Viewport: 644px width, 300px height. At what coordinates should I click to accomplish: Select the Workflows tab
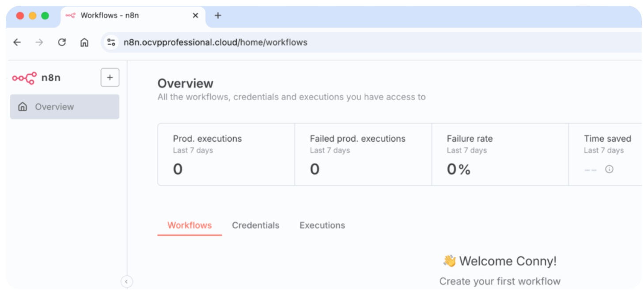(x=189, y=225)
